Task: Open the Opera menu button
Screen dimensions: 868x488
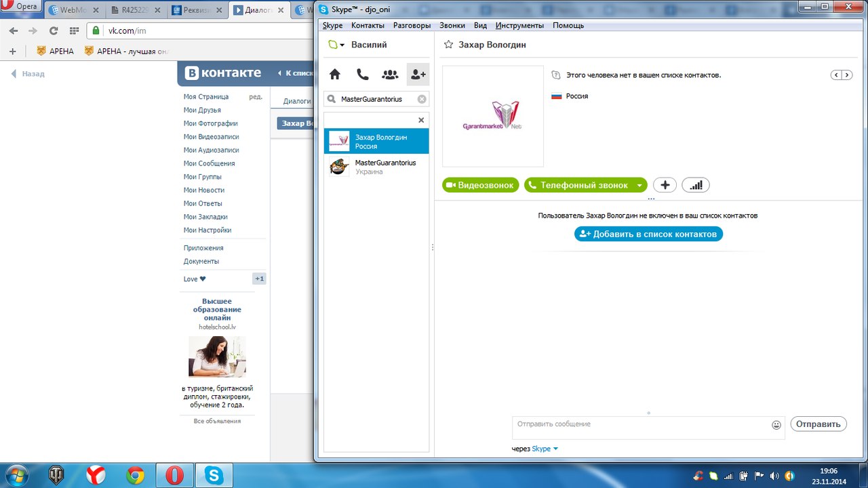Action: coord(20,7)
